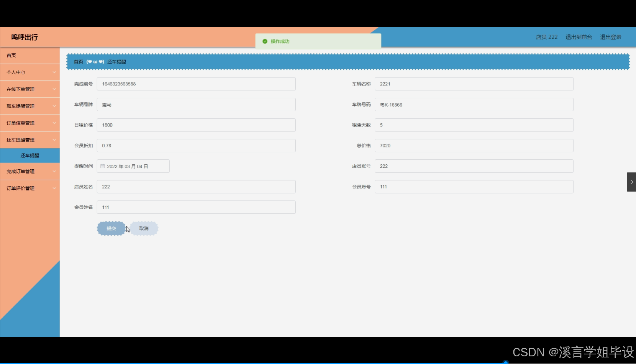The width and height of the screenshot is (636, 364).
Task: Open 订单评价管理 sidebar menu
Action: click(30, 189)
